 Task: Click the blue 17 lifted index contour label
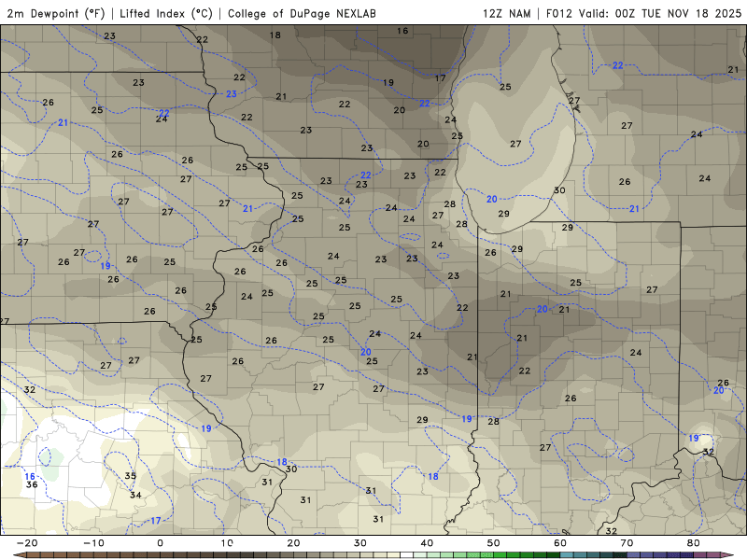point(156,521)
